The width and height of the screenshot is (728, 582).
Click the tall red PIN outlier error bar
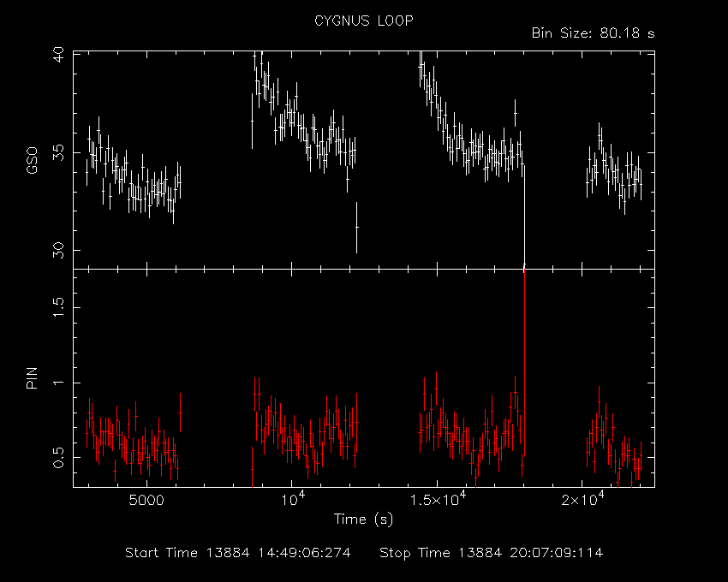(525, 365)
